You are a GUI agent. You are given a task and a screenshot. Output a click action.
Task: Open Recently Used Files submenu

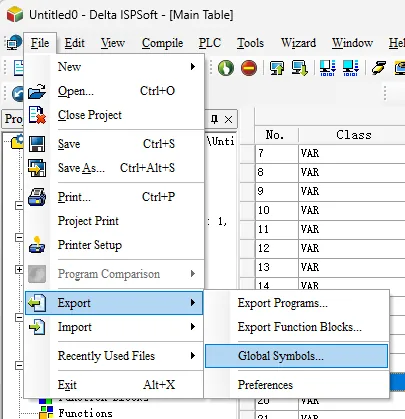coord(114,356)
